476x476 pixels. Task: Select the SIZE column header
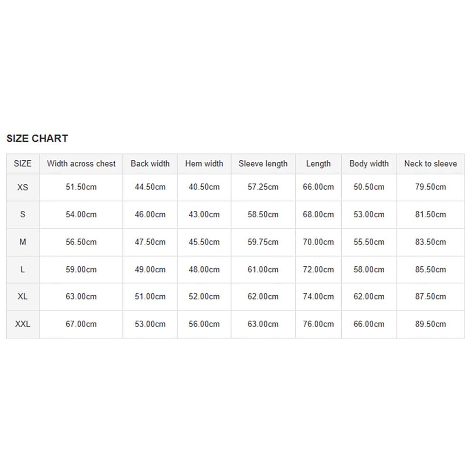pyautogui.click(x=22, y=164)
